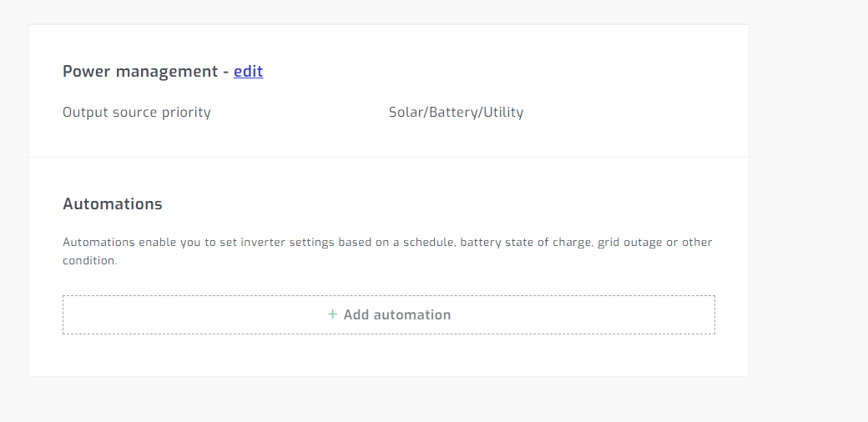Click the edit link beside Power management

(248, 72)
